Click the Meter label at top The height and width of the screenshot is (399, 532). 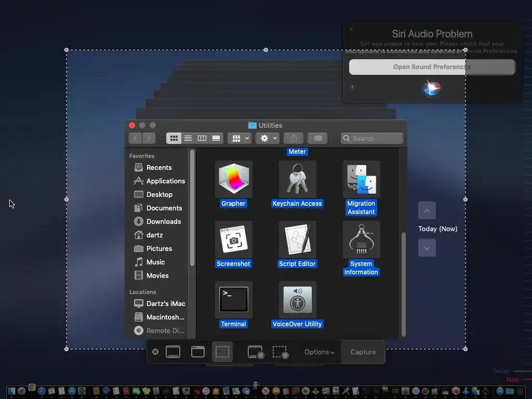[297, 152]
